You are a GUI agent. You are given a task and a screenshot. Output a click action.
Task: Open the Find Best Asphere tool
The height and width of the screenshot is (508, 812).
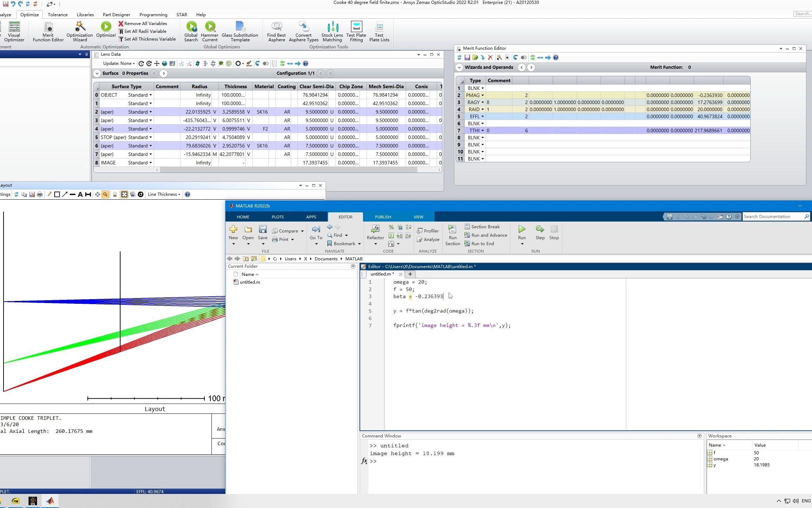[x=277, y=27]
